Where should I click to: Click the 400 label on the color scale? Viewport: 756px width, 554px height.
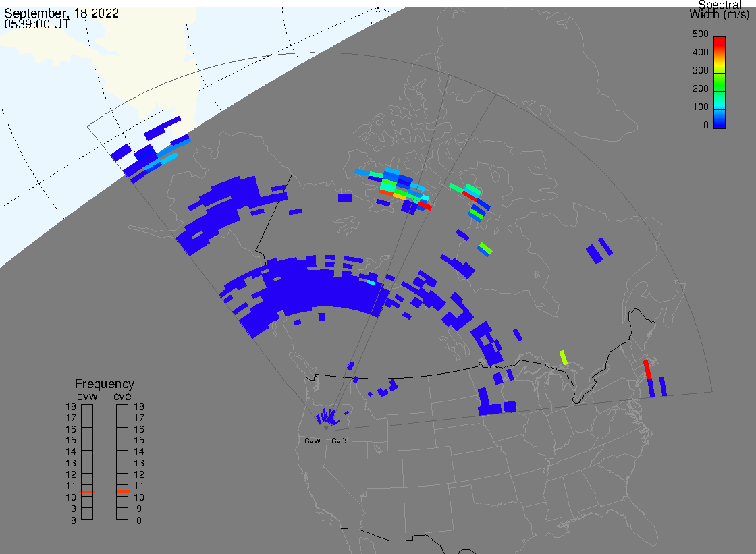coord(701,52)
